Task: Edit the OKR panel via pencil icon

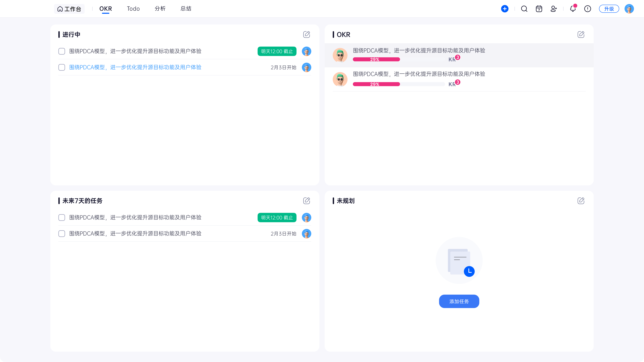Action: point(581,35)
